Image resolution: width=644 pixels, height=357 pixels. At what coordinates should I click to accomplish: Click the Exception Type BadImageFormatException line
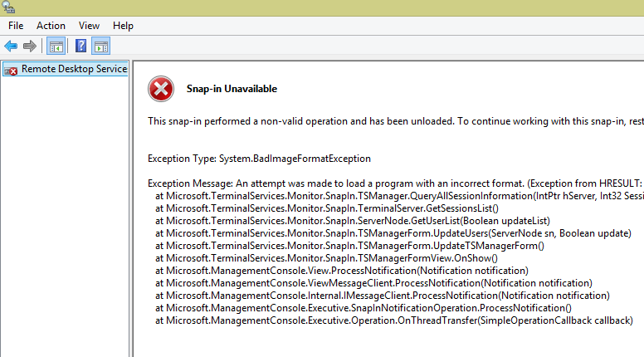point(259,158)
